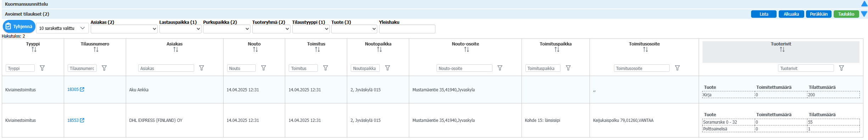This screenshot has width=868, height=140.
Task: Click the Avoimet tilaukset (2) heading
Action: point(27,14)
